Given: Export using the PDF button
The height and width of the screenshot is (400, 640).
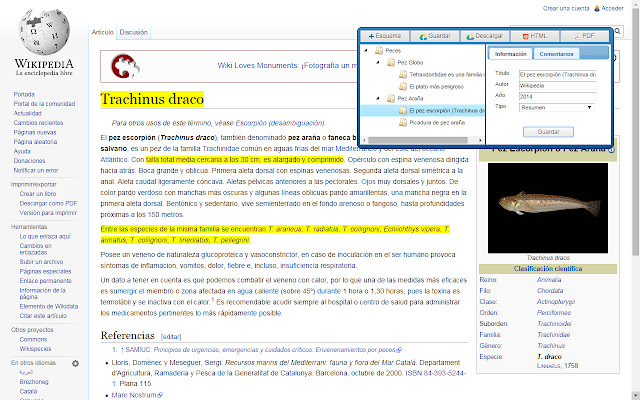Looking at the screenshot, I should point(584,35).
